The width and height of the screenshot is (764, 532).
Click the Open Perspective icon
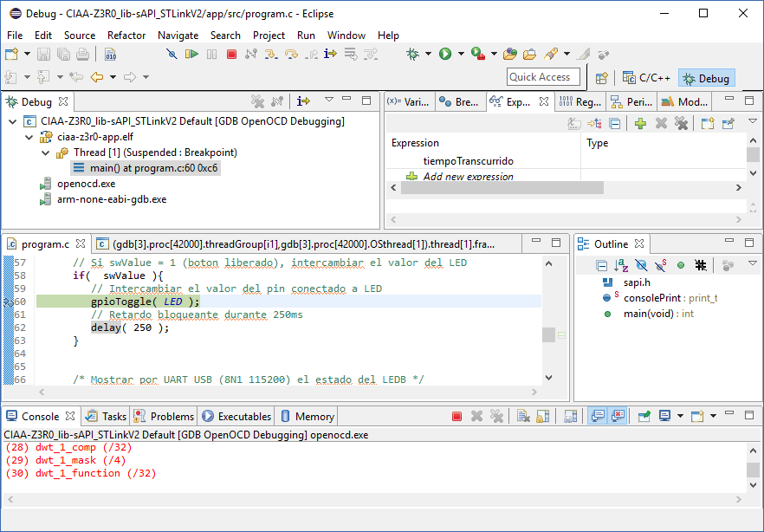coord(602,78)
